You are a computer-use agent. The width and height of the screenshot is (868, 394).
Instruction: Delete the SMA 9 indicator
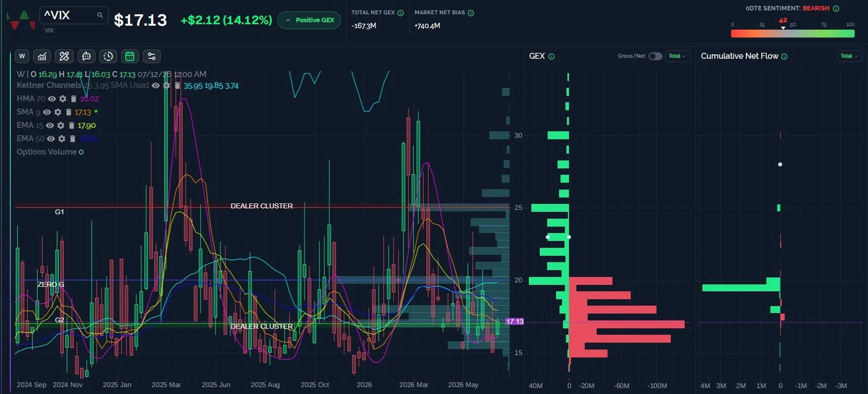69,112
